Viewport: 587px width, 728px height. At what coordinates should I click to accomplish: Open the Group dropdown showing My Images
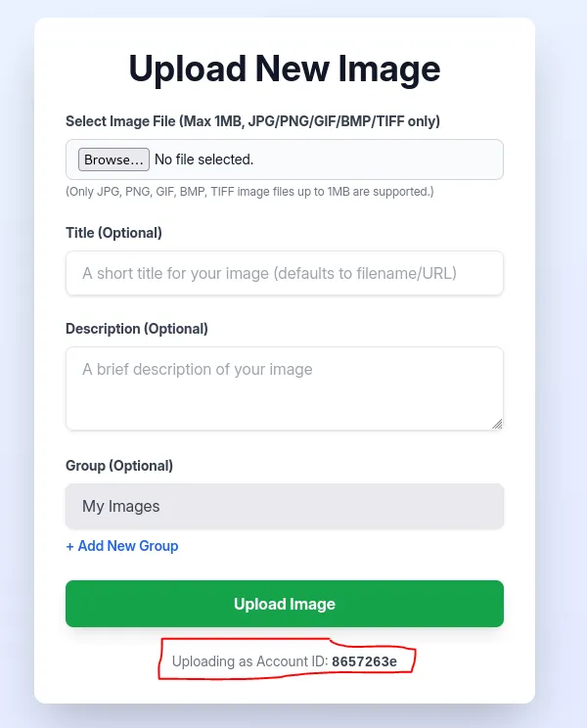284,507
